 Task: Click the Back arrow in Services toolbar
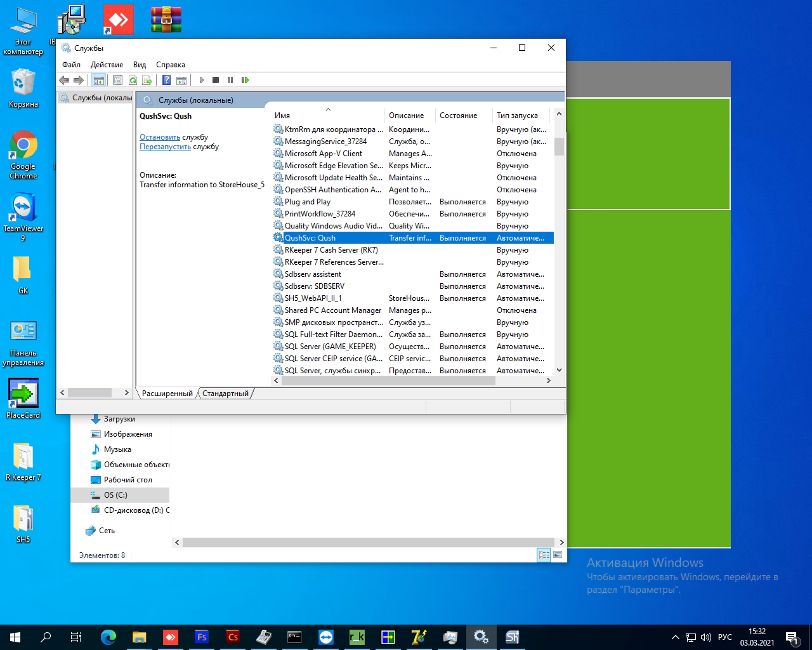coord(64,80)
